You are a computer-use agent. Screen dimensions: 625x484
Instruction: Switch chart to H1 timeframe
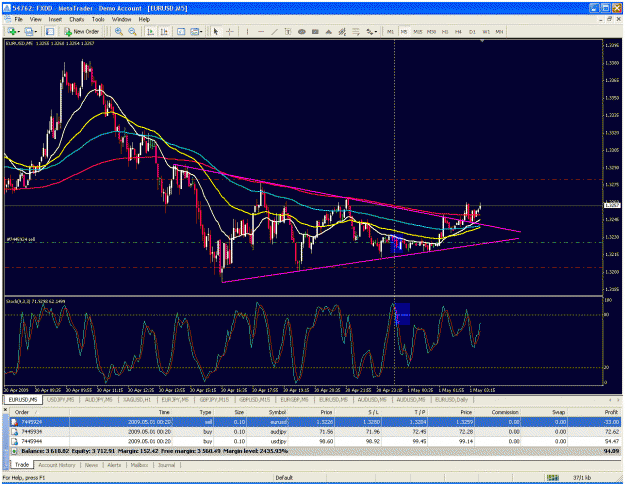pyautogui.click(x=445, y=31)
